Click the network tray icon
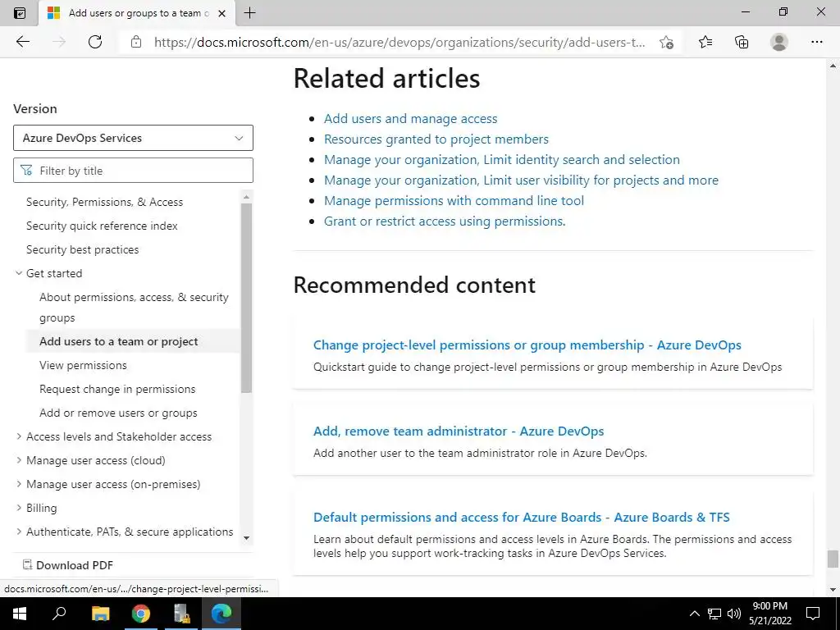The width and height of the screenshot is (840, 630). click(x=714, y=614)
